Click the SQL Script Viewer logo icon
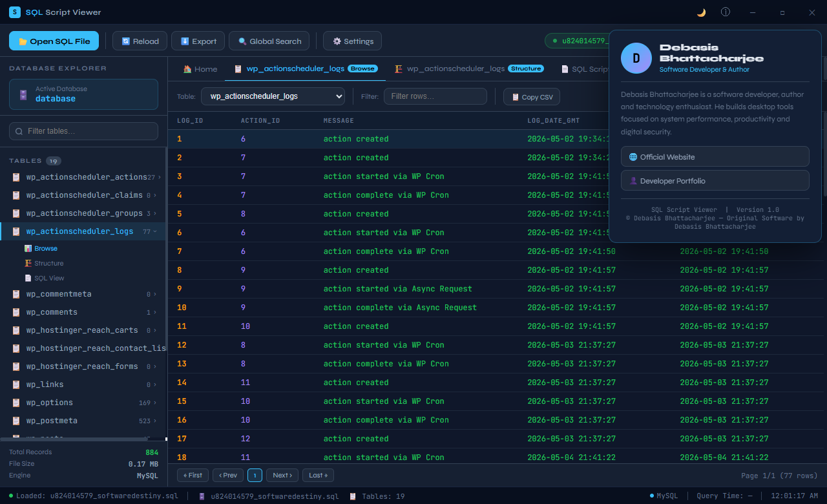 click(15, 12)
